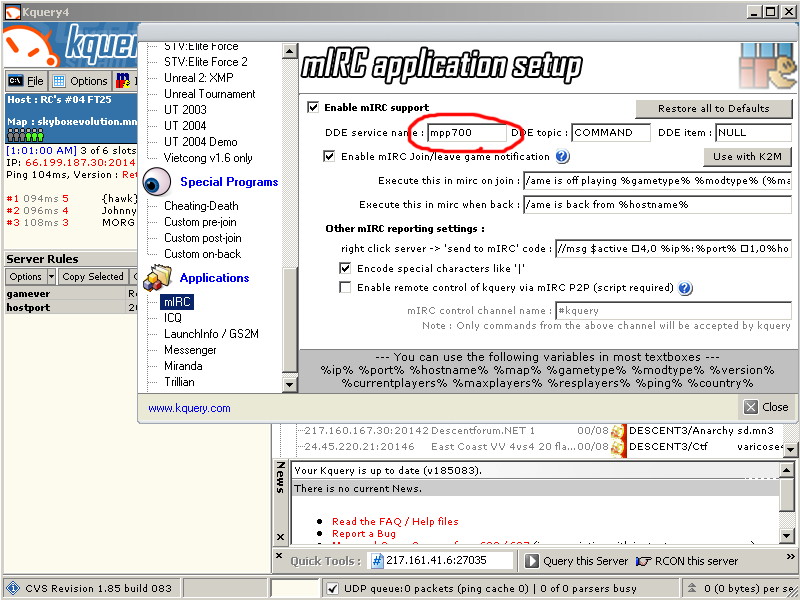This screenshot has width=800, height=600.
Task: Toggle UDP queue checkbox in status bar
Action: tap(332, 588)
